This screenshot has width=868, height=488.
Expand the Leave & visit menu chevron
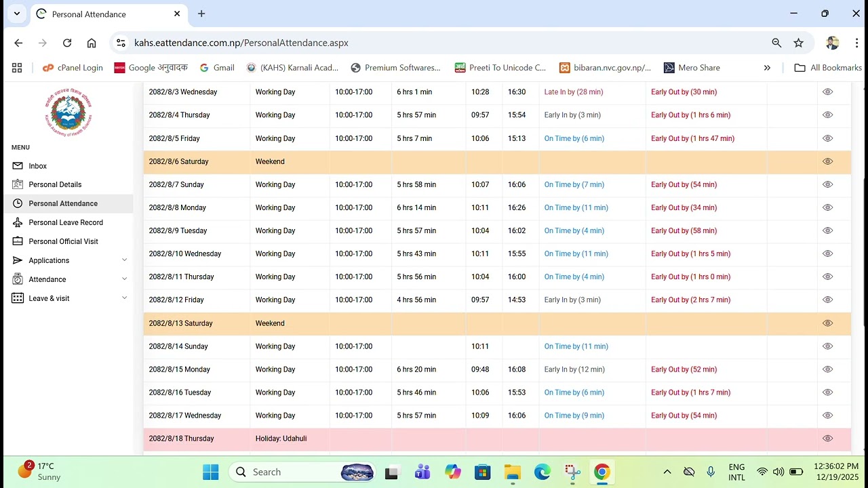click(x=124, y=298)
